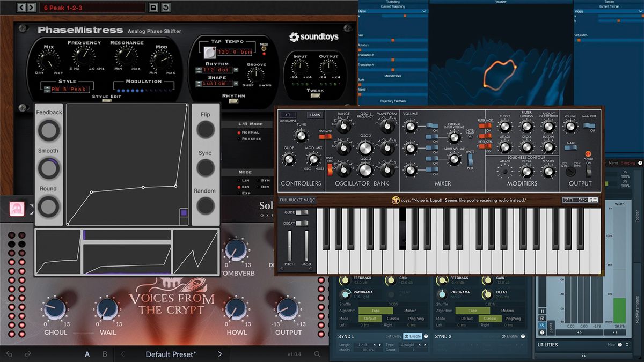This screenshot has width=644, height=362.
Task: Open help for Sync 1 section
Action: (425, 336)
